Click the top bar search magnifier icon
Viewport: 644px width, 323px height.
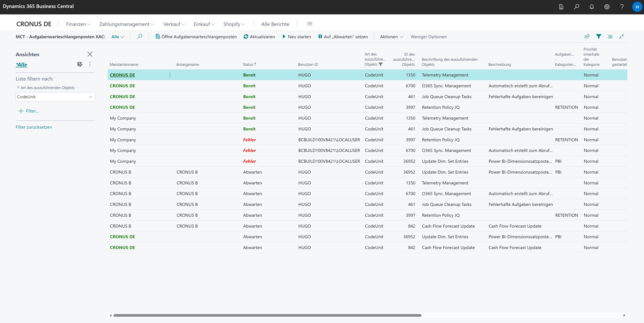click(577, 7)
